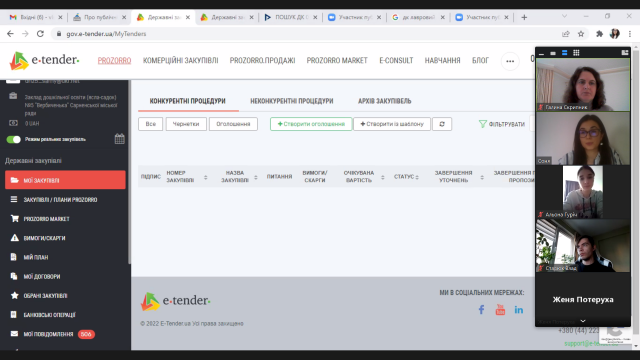
Task: Click the Фільтрувати funnel filter
Action: (x=502, y=124)
